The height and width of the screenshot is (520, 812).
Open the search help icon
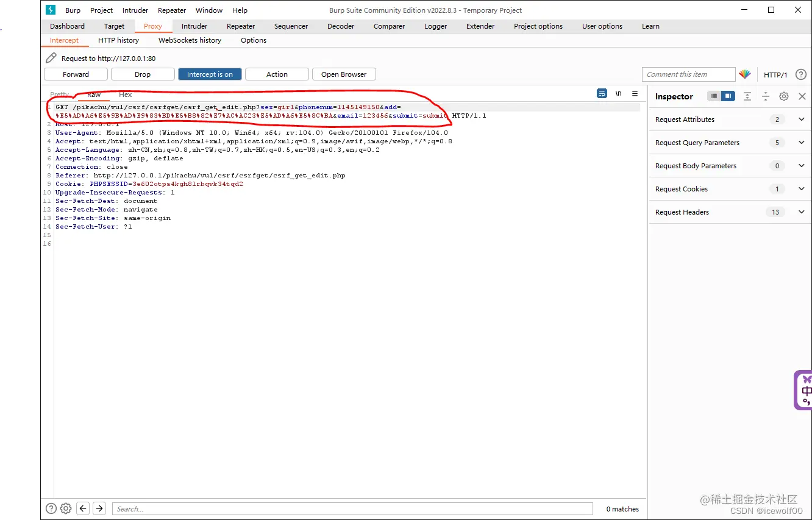click(x=51, y=508)
